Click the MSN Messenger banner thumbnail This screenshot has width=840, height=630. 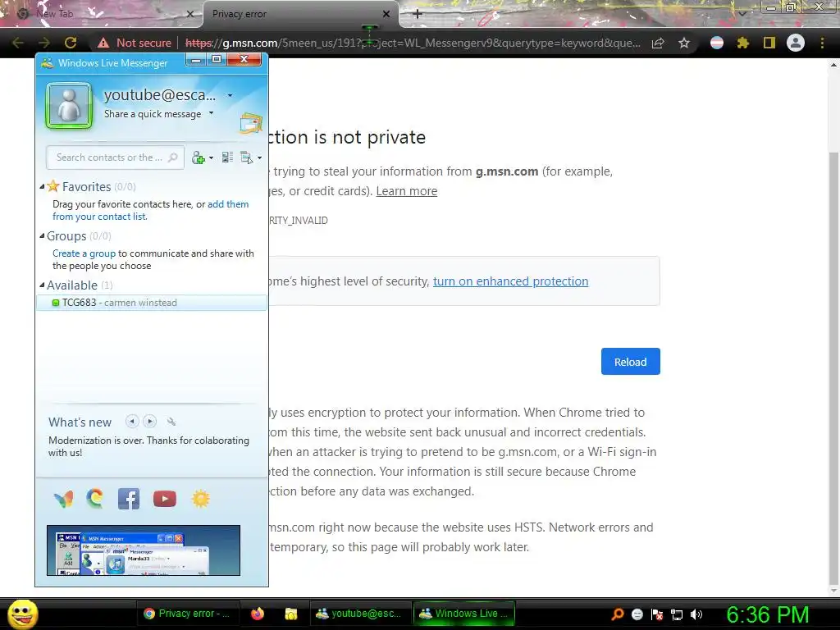point(144,550)
